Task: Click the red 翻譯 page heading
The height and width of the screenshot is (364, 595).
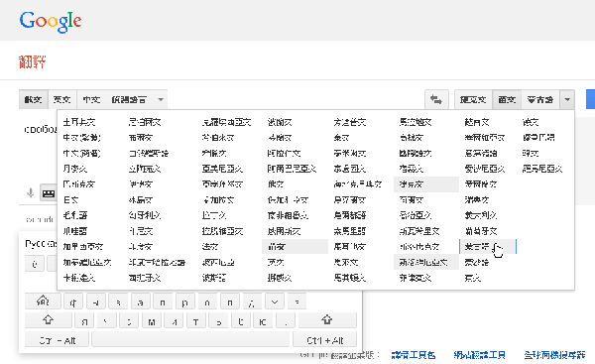Action: coord(33,61)
